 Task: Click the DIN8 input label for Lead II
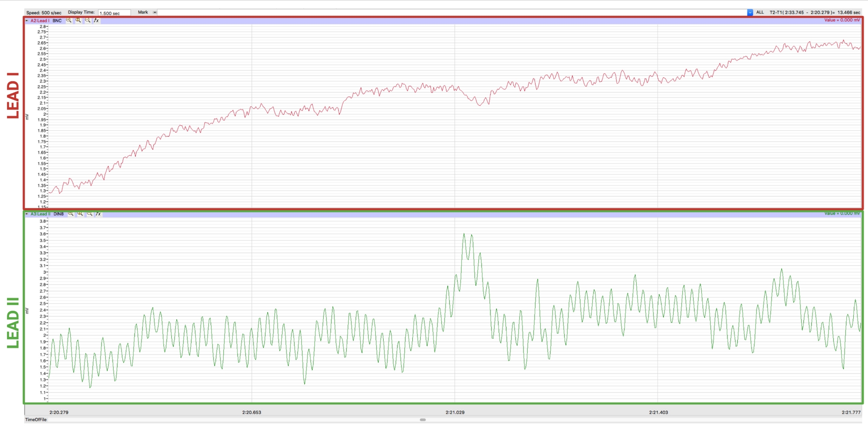59,214
